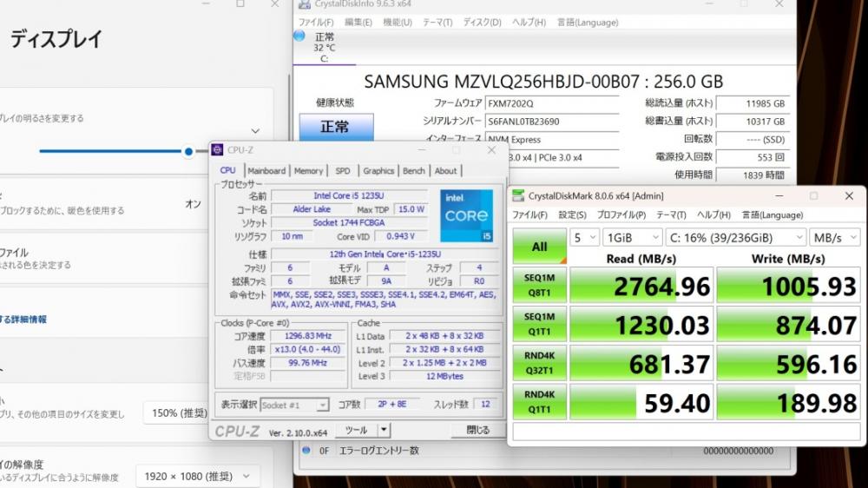Open the Graphics tab in CPU-Z
The width and height of the screenshot is (868, 488).
point(378,171)
